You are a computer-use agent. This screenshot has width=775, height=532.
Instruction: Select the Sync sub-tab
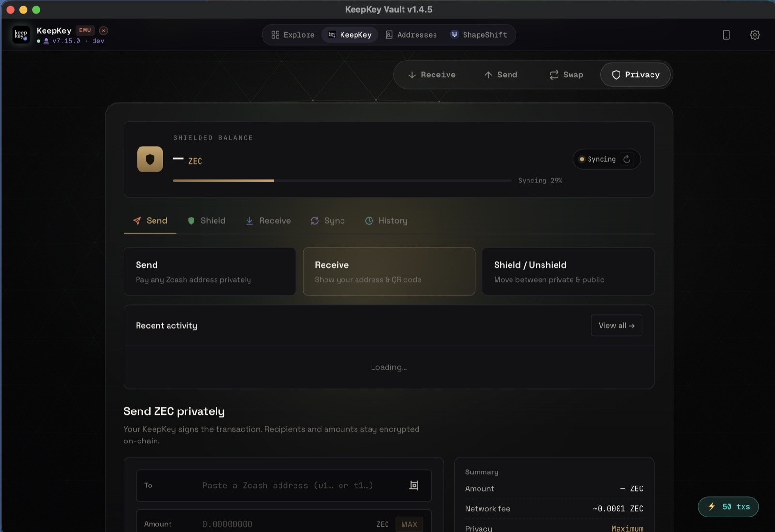pos(328,221)
